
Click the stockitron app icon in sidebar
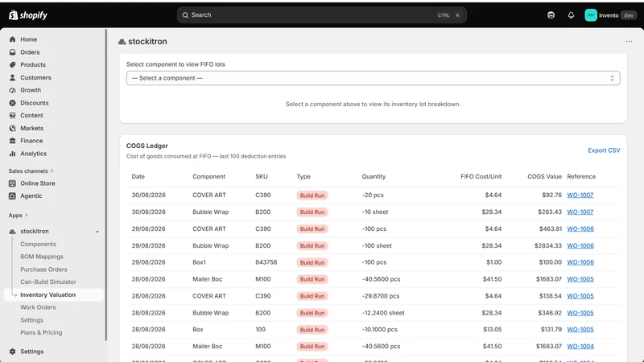tap(12, 232)
